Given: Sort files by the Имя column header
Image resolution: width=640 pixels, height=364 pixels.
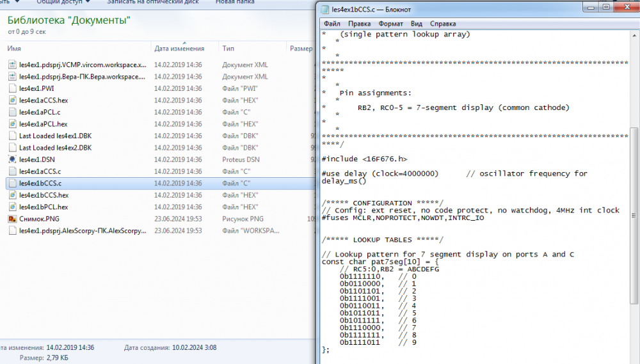Looking at the screenshot, I should [x=14, y=49].
